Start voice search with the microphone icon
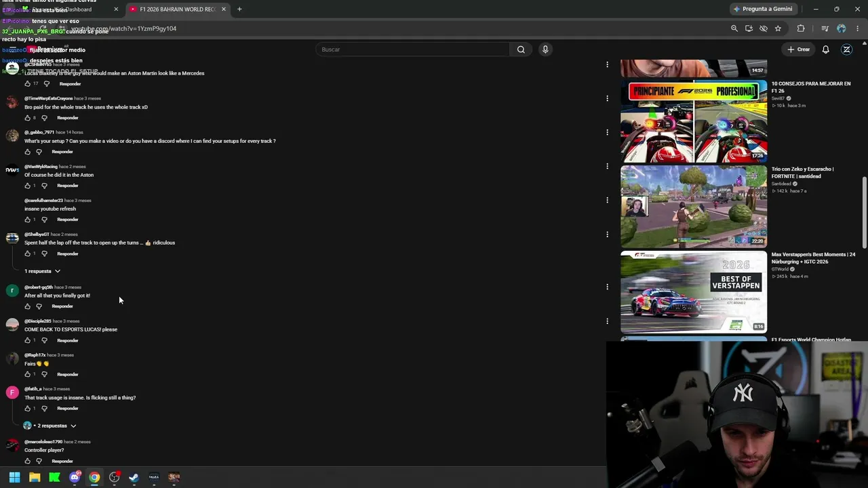 click(x=545, y=49)
